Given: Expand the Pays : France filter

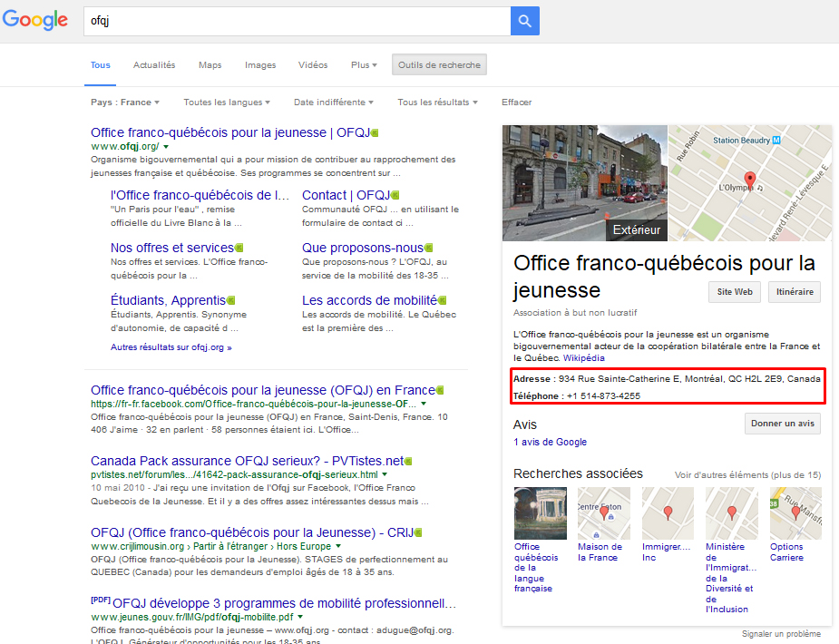Looking at the screenshot, I should click(x=125, y=102).
